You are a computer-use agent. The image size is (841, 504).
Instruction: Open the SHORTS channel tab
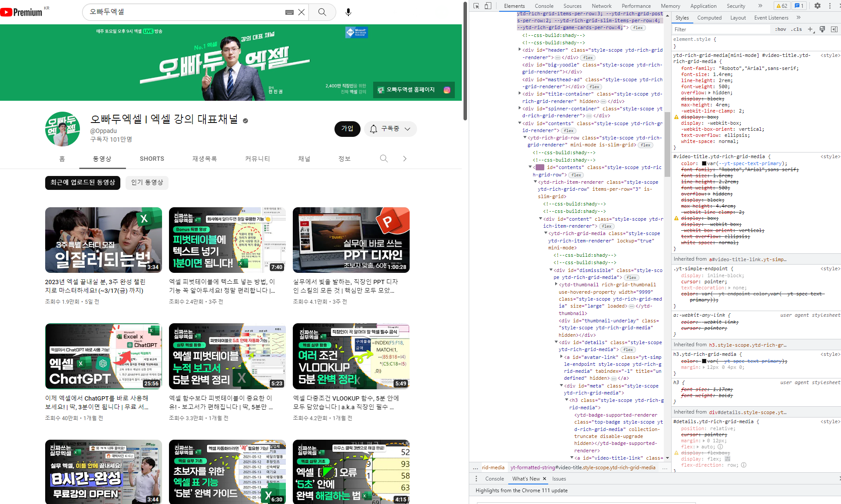152,159
